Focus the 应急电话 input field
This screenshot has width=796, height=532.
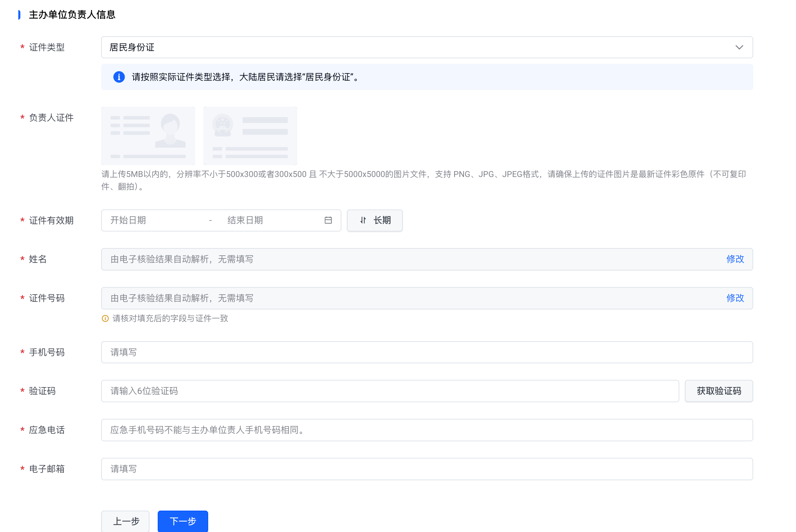tap(427, 430)
